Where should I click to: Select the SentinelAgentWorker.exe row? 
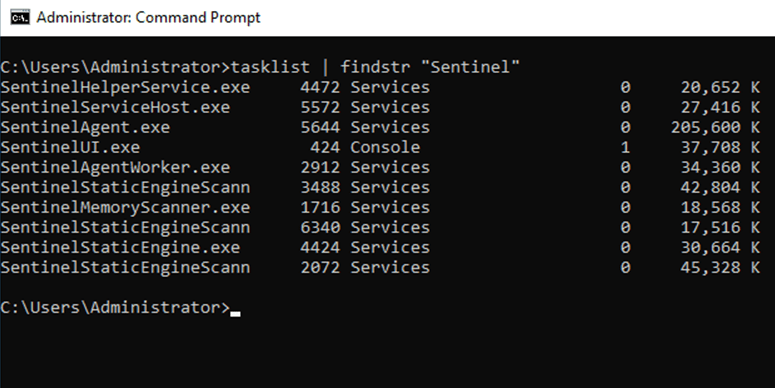click(x=380, y=168)
